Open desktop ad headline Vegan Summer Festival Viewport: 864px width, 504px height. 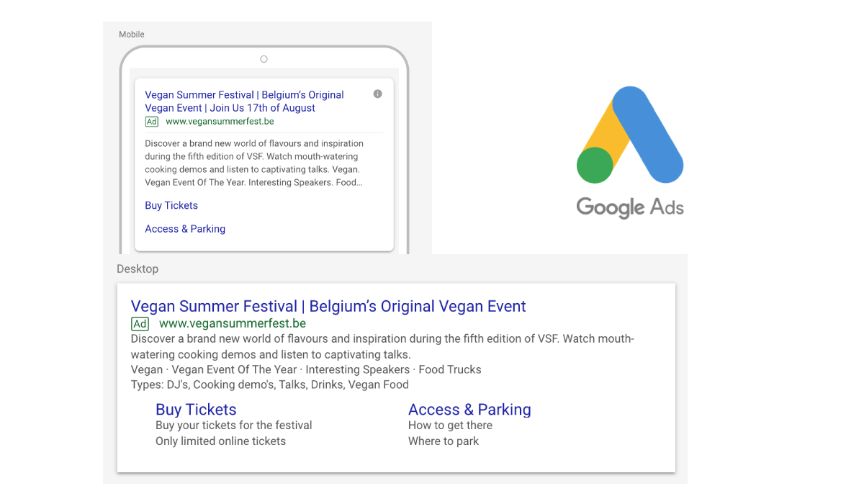[328, 307]
